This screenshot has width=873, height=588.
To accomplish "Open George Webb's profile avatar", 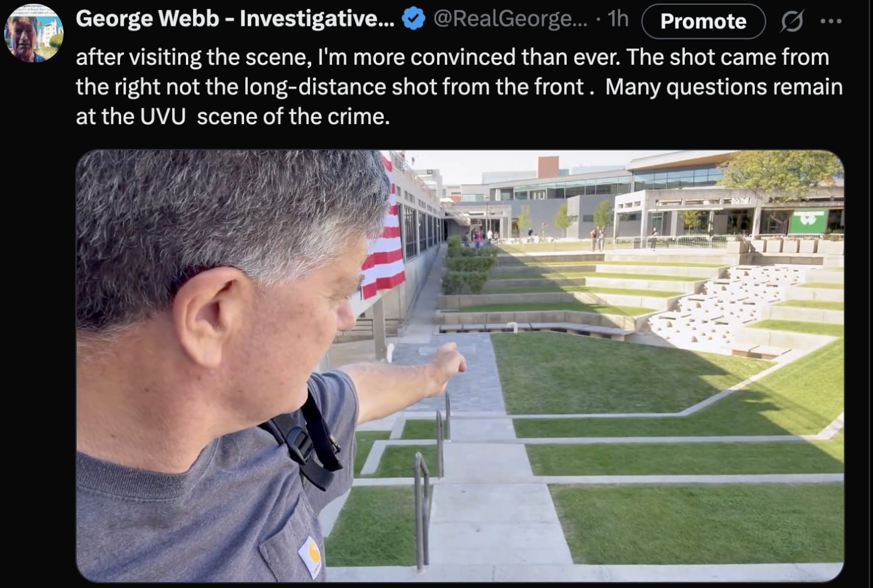I will click(x=34, y=32).
